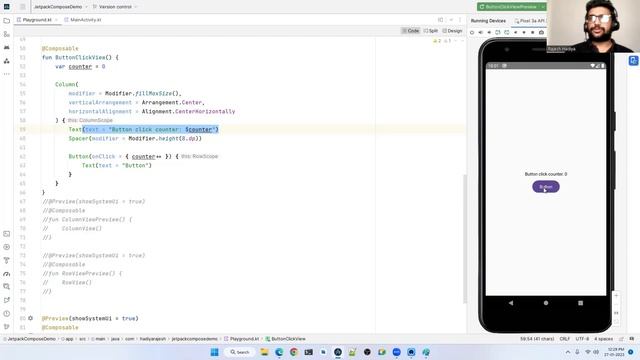The height and width of the screenshot is (360, 640).
Task: Click the emulator toolbar back button icon
Action: pos(516,32)
